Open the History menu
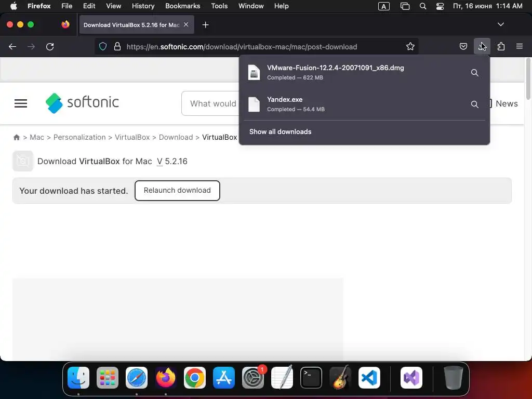This screenshot has width=532, height=399. pos(143,6)
